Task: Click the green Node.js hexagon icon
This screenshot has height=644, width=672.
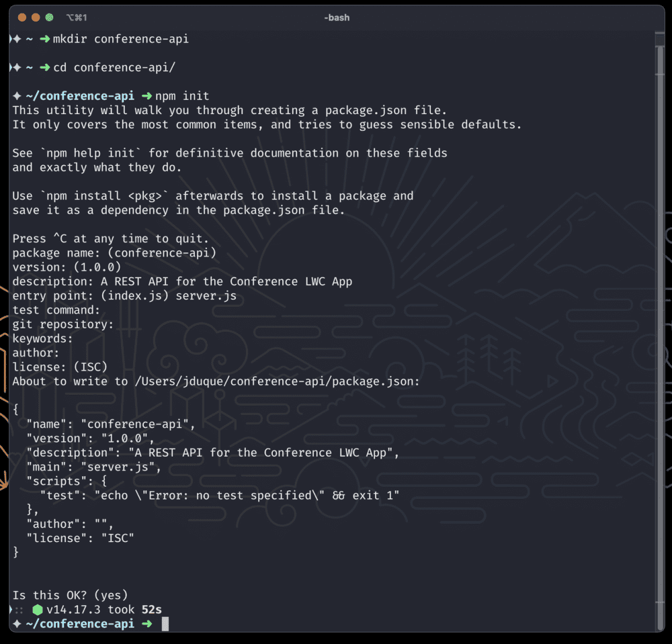Action: pyautogui.click(x=38, y=610)
